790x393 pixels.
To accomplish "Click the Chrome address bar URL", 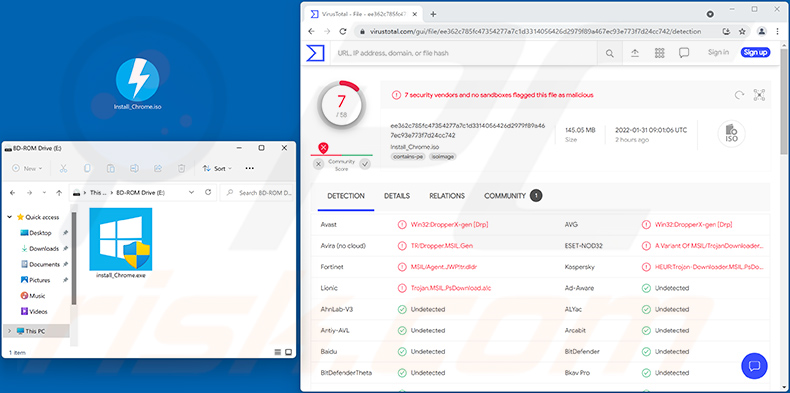I will pos(535,31).
